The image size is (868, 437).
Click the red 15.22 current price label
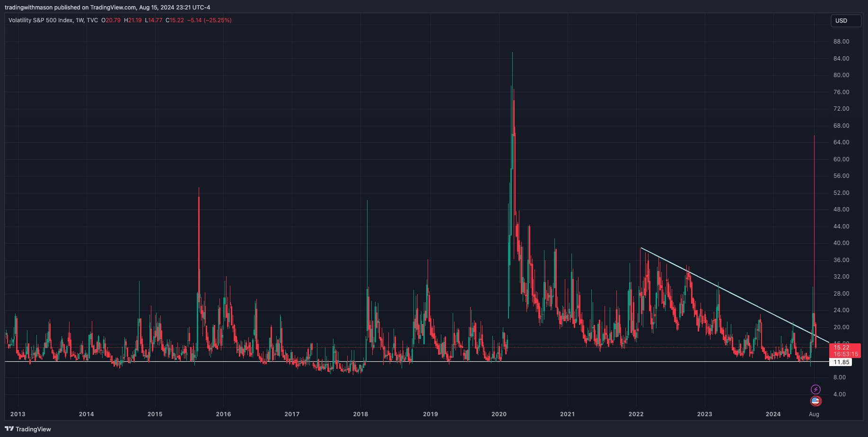(845, 348)
